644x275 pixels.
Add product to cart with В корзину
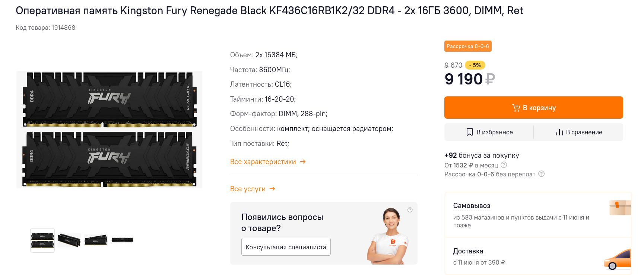(x=533, y=108)
